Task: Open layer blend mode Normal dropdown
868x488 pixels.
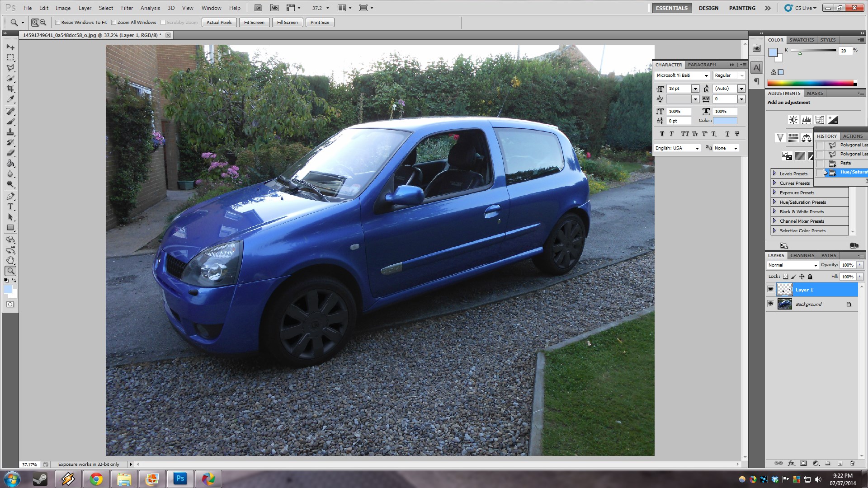Action: pyautogui.click(x=793, y=265)
